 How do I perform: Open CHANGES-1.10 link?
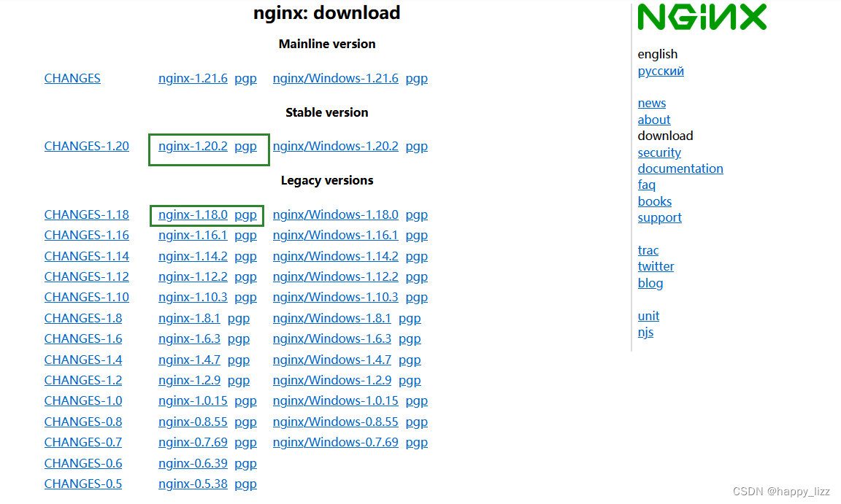coord(87,298)
